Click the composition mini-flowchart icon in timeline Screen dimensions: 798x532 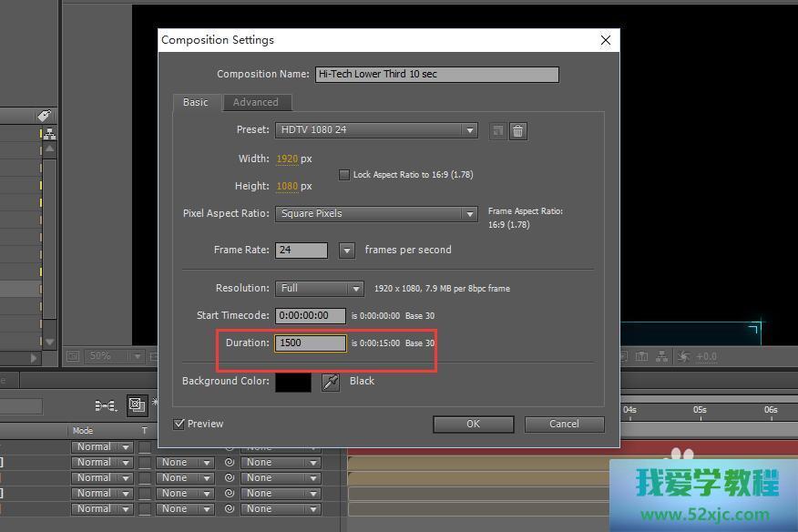106,405
